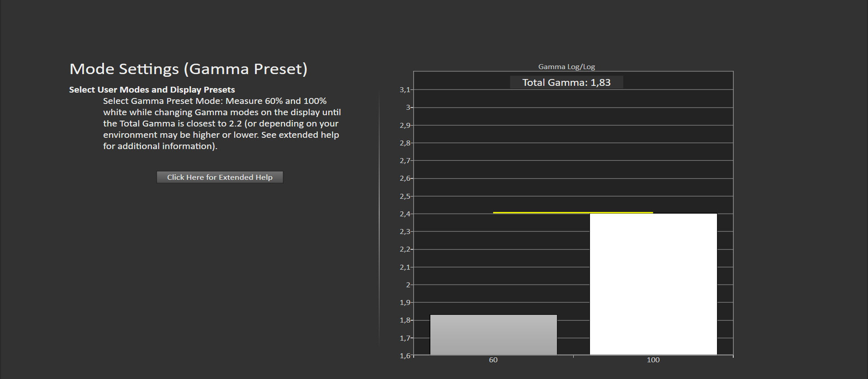Click the 1,6 axis label
Image resolution: width=868 pixels, height=379 pixels.
coord(405,356)
